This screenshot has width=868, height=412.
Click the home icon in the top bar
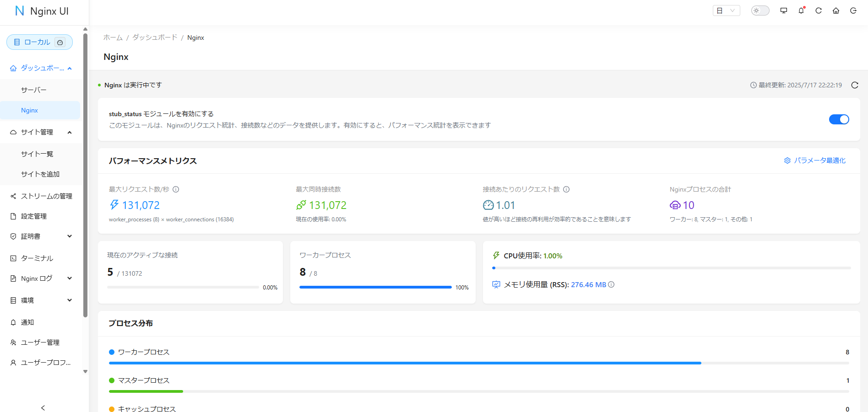tap(835, 10)
